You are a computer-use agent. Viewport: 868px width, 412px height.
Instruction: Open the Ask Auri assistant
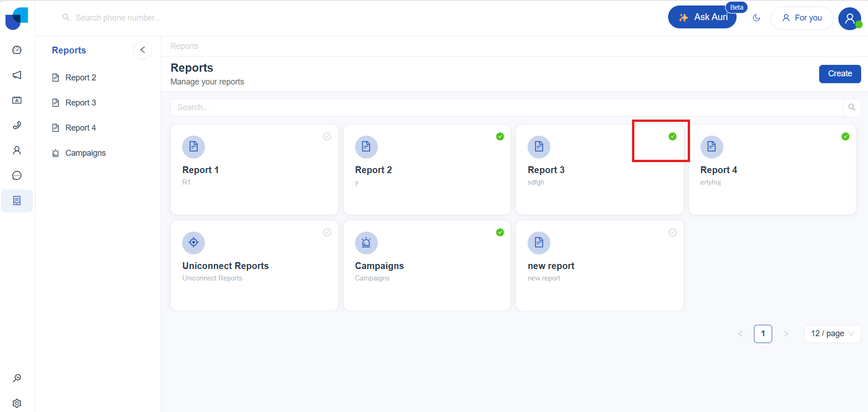pos(703,17)
